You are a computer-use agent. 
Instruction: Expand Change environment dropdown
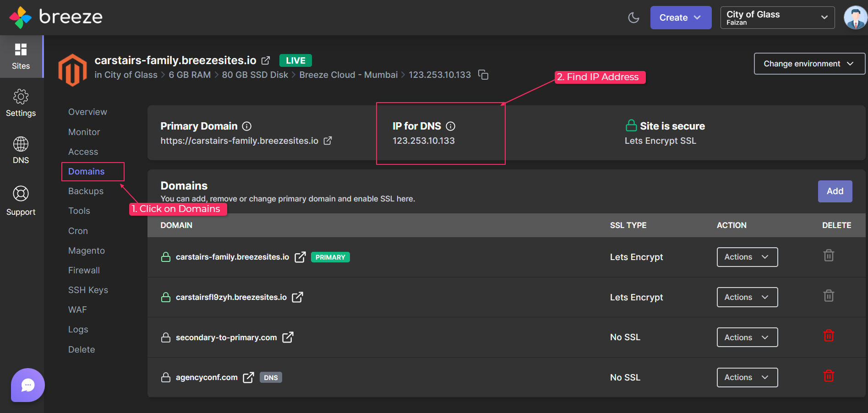click(x=809, y=64)
